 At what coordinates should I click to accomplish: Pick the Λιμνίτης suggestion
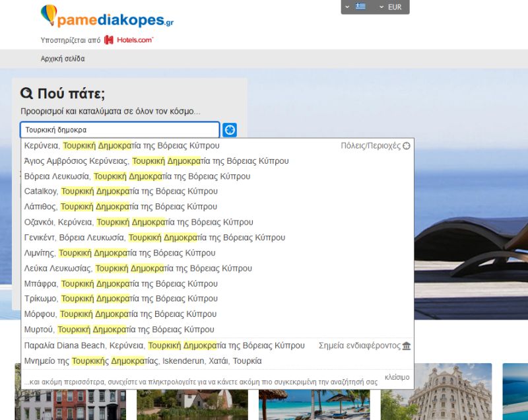(x=217, y=253)
